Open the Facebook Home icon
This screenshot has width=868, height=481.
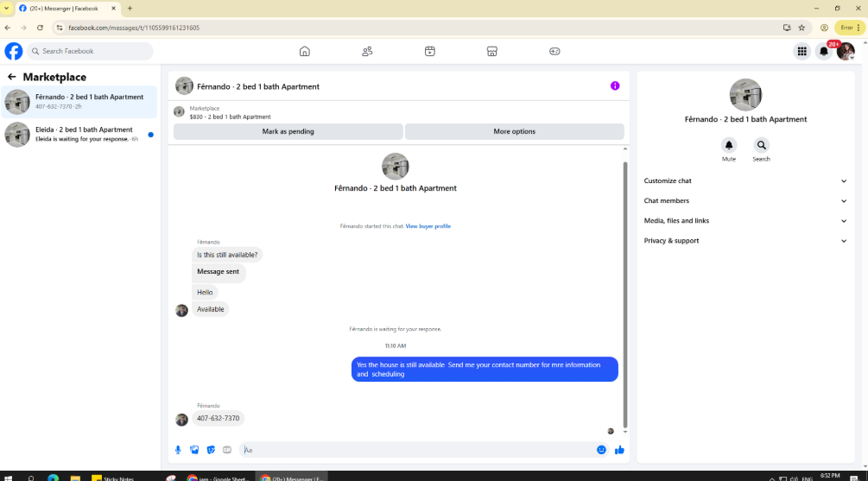pos(305,52)
